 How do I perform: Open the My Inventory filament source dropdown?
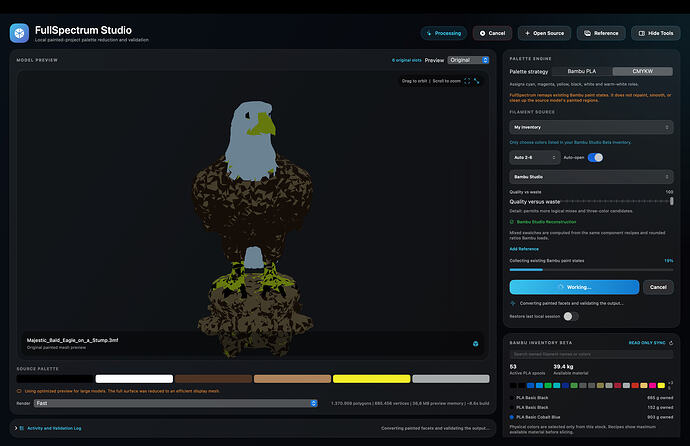tap(591, 127)
